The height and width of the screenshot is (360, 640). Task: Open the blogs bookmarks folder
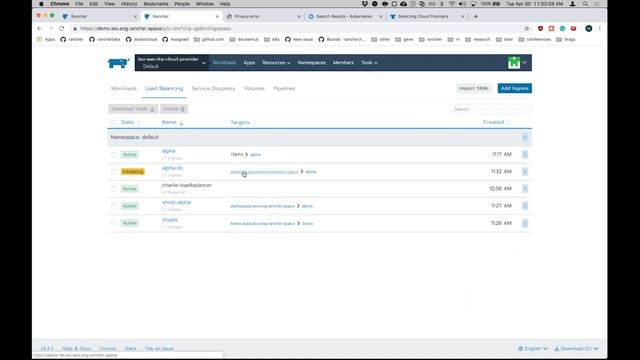tap(566, 40)
